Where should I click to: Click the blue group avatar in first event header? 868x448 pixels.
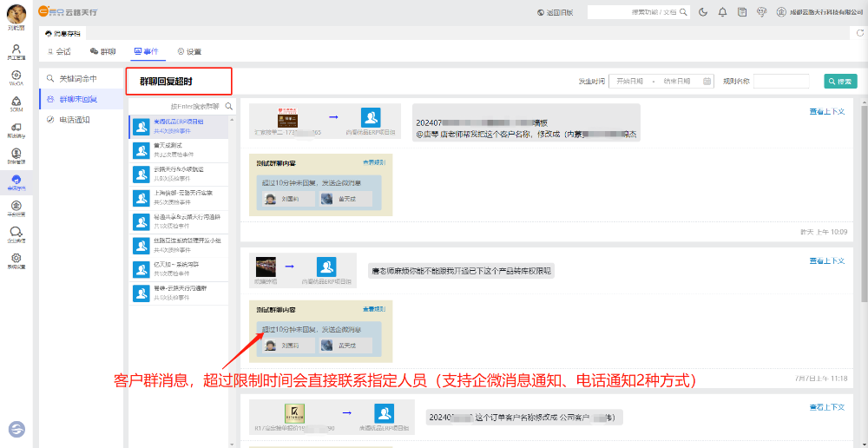(371, 118)
